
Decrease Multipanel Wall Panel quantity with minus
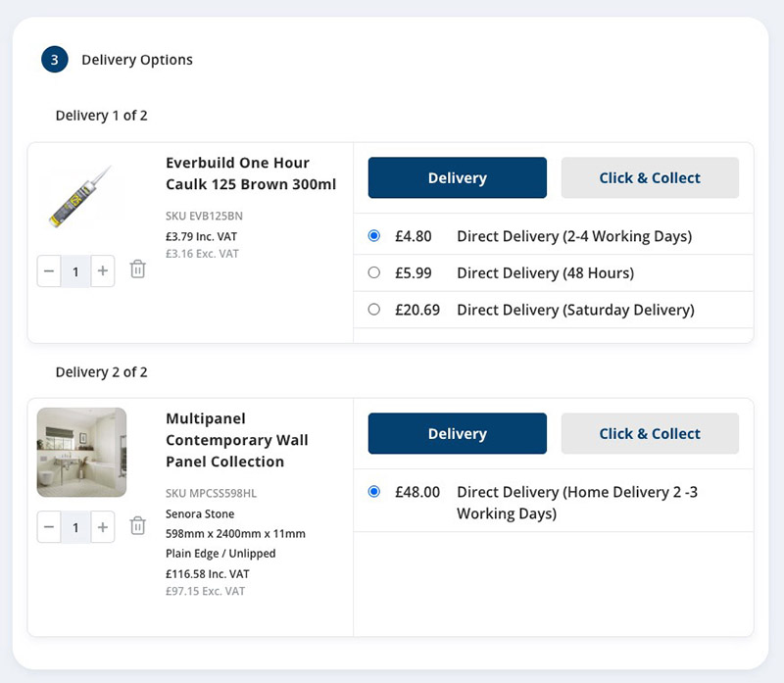(49, 527)
